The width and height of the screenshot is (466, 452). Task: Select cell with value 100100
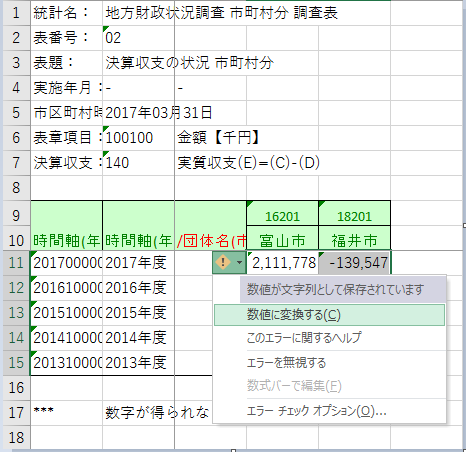(138, 138)
